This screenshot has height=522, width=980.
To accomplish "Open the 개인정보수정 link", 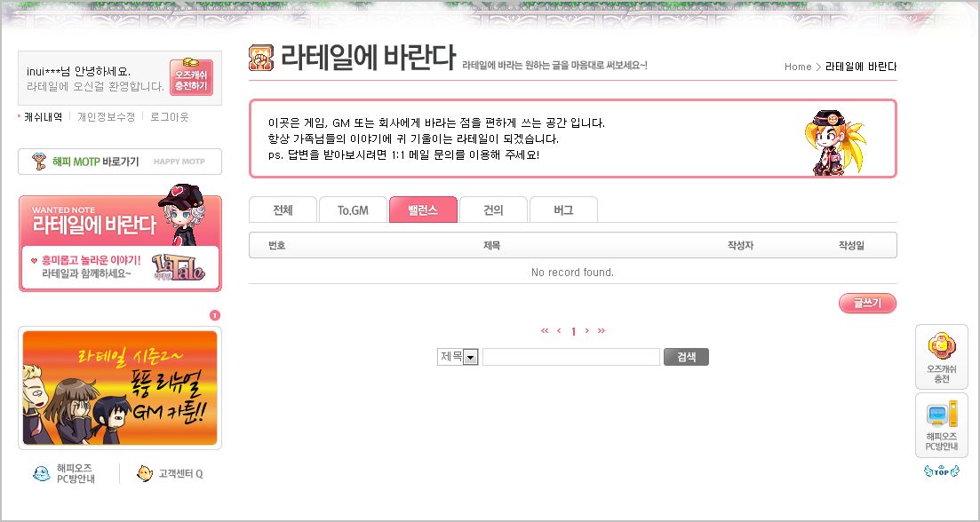I will (106, 116).
